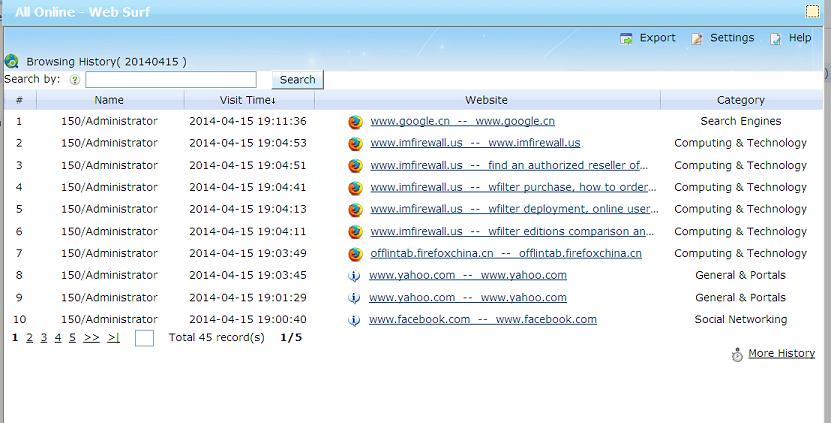Open the More History link
The width and height of the screenshot is (831, 423).
coord(781,354)
